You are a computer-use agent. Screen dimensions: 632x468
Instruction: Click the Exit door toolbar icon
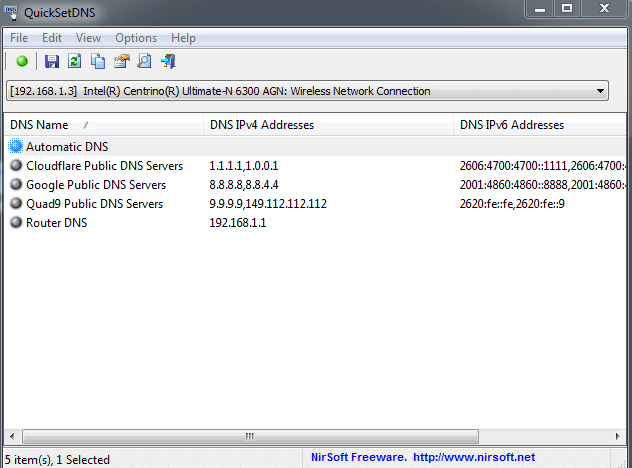[x=169, y=62]
